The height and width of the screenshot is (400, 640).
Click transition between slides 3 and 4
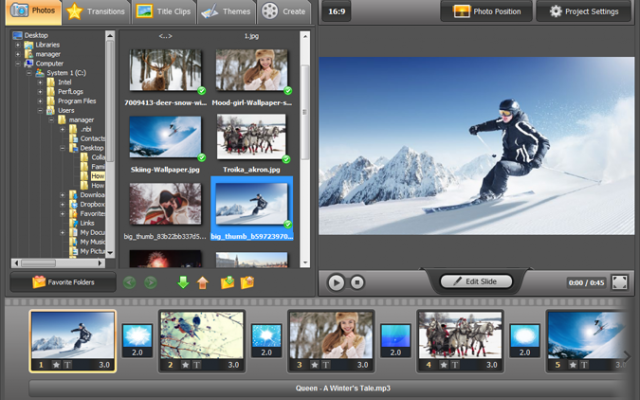click(396, 340)
